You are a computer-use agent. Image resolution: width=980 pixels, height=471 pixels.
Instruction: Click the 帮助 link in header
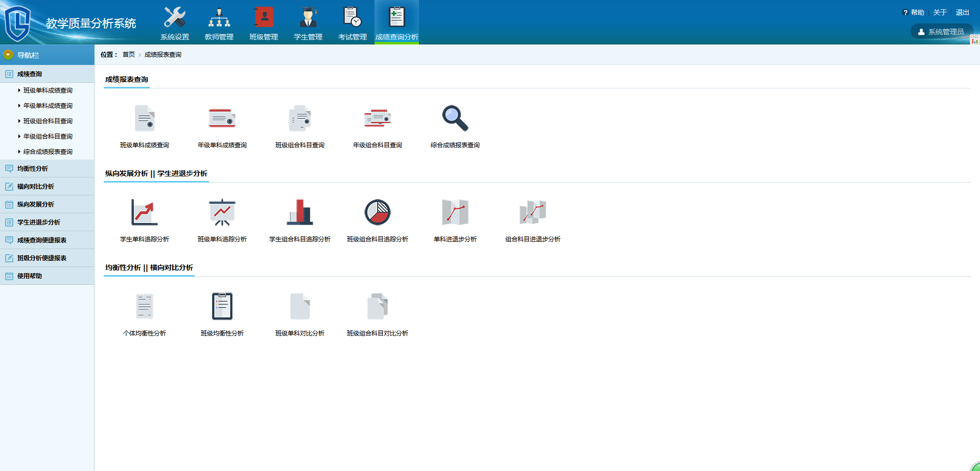pos(917,12)
